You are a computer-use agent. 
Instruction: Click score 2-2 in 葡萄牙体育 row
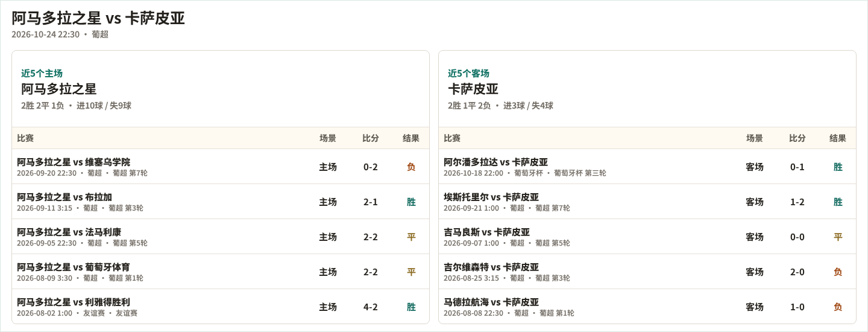click(x=371, y=272)
